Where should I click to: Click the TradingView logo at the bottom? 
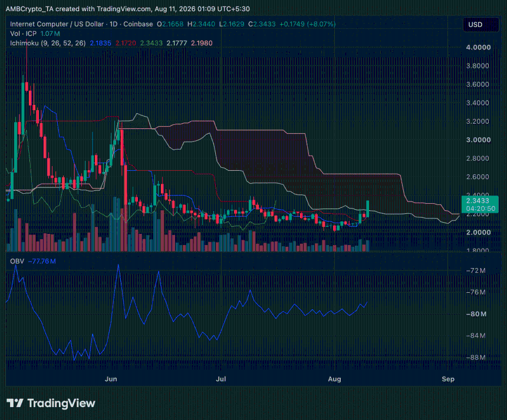coord(51,403)
